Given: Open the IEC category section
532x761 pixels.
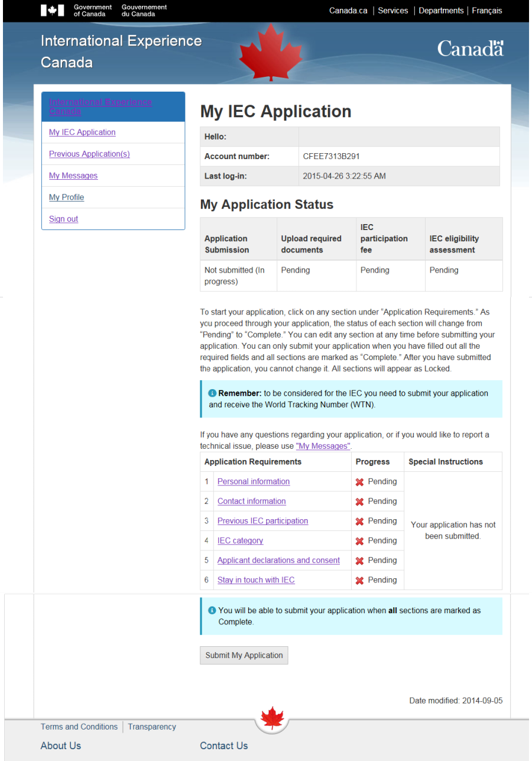Looking at the screenshot, I should click(x=240, y=540).
